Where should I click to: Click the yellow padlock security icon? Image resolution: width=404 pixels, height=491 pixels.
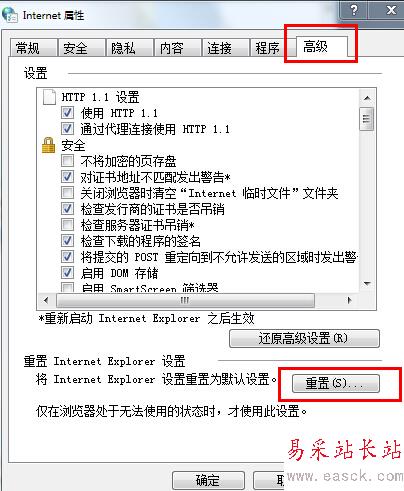pos(49,145)
